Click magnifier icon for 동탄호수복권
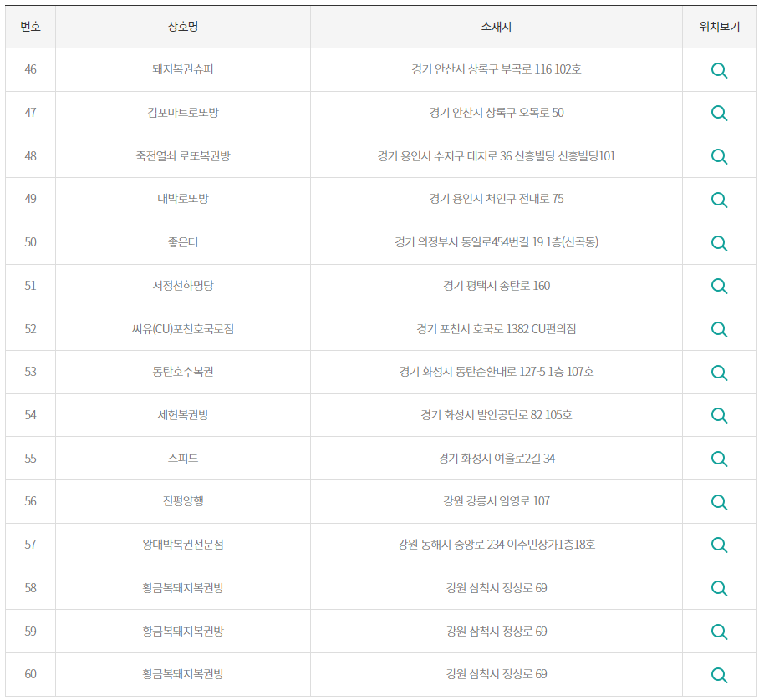This screenshot has width=764, height=700. 719,373
